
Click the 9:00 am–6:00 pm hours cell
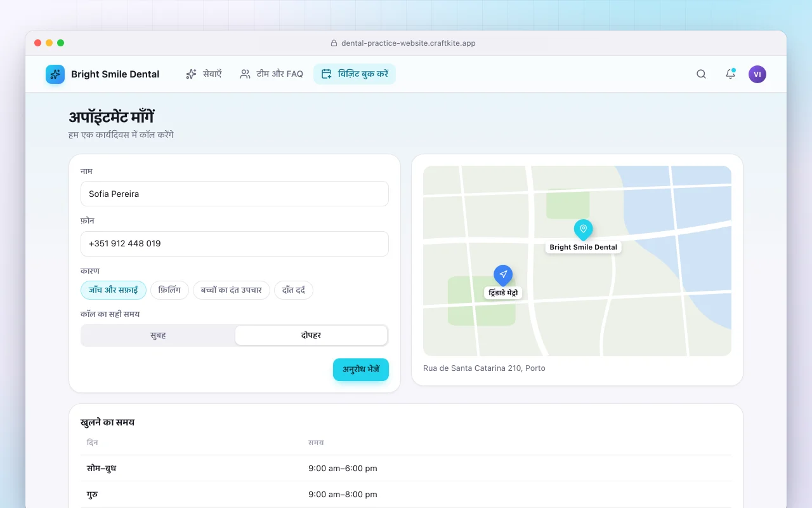(x=343, y=469)
